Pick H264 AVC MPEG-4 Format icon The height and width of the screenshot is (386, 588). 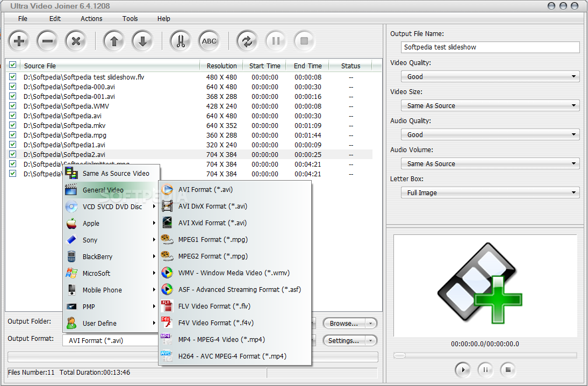pos(167,356)
